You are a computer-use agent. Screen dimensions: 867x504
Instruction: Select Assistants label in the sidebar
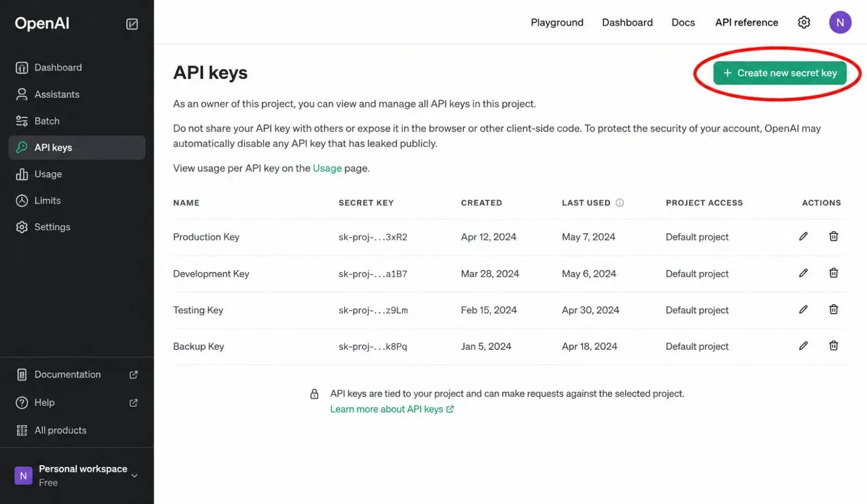pyautogui.click(x=57, y=94)
